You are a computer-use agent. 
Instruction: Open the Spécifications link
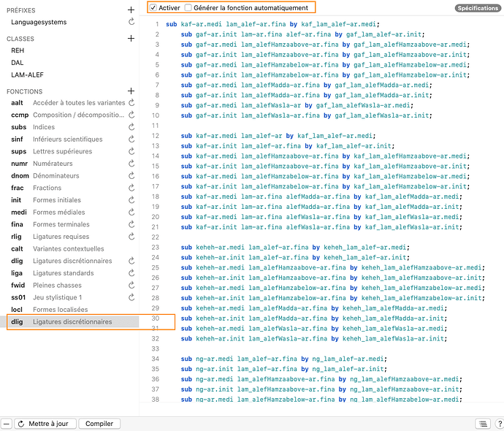477,8
